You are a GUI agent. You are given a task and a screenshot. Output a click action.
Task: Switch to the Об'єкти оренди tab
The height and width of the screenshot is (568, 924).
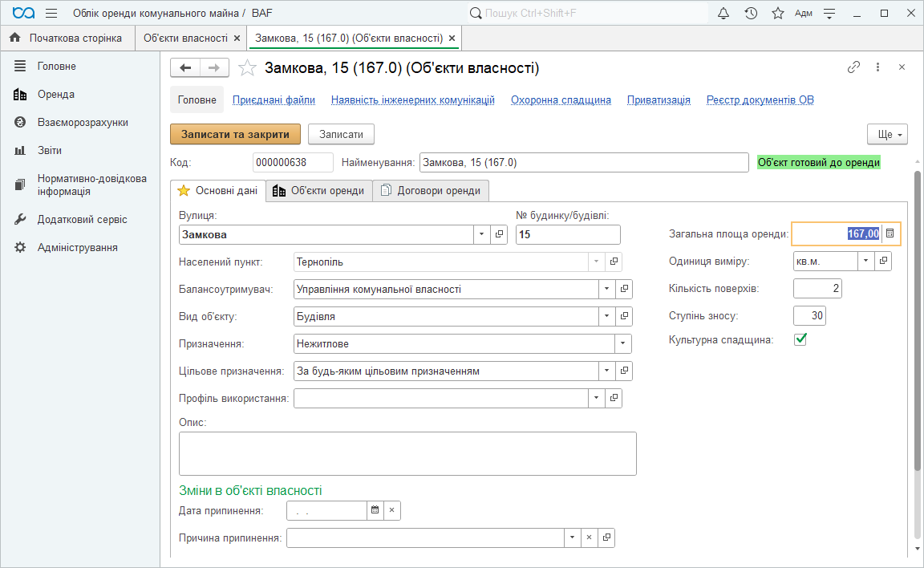(318, 191)
